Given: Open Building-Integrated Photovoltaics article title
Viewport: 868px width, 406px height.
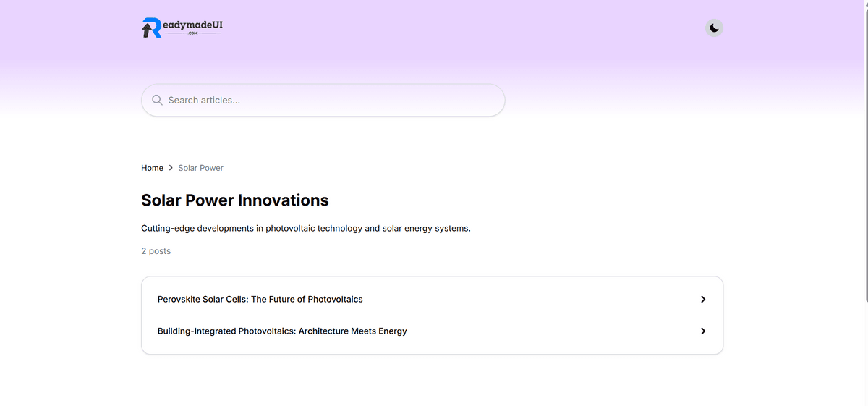Looking at the screenshot, I should click(x=282, y=331).
